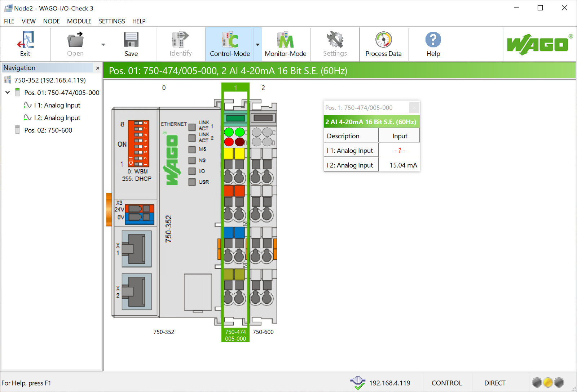This screenshot has width=577, height=392.
Task: Click the X1 Ethernet port on the coupler
Action: (137, 249)
